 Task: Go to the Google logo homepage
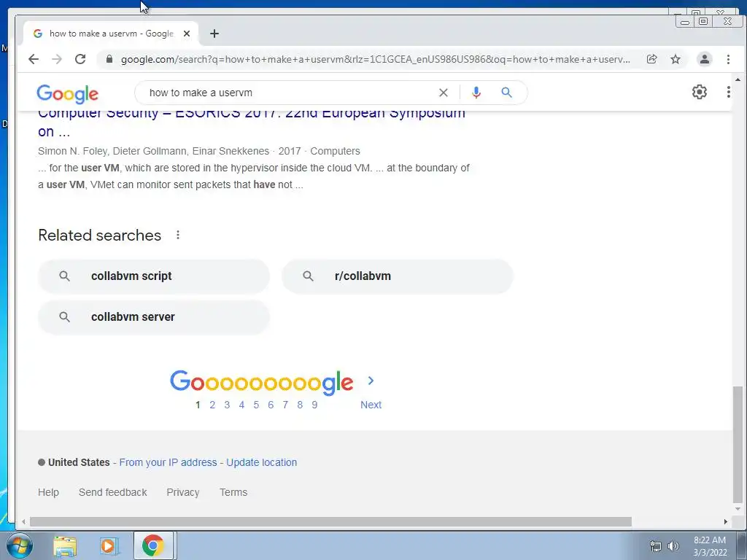point(68,93)
